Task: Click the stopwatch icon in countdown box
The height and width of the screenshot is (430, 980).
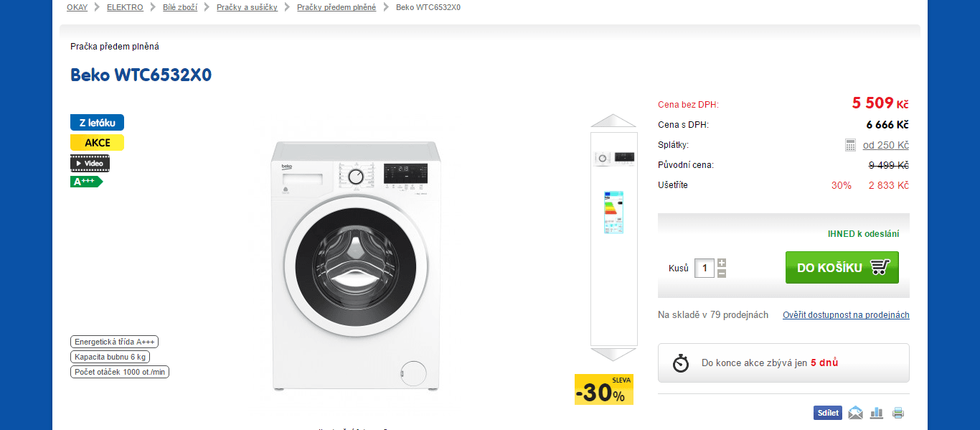Action: click(681, 363)
